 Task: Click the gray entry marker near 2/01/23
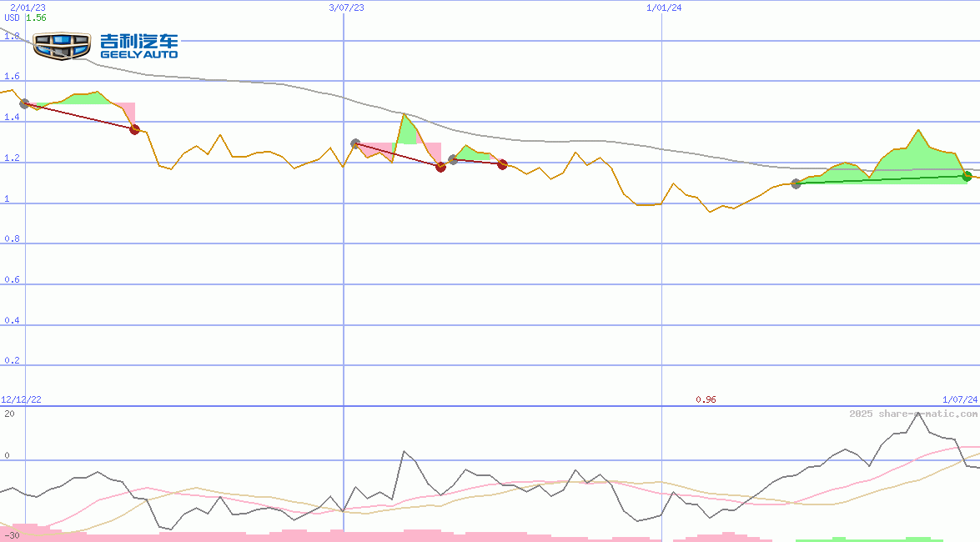24,104
